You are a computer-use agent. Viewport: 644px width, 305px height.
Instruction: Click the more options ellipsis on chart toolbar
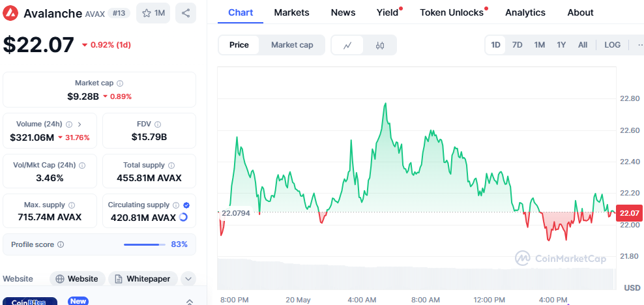640,45
